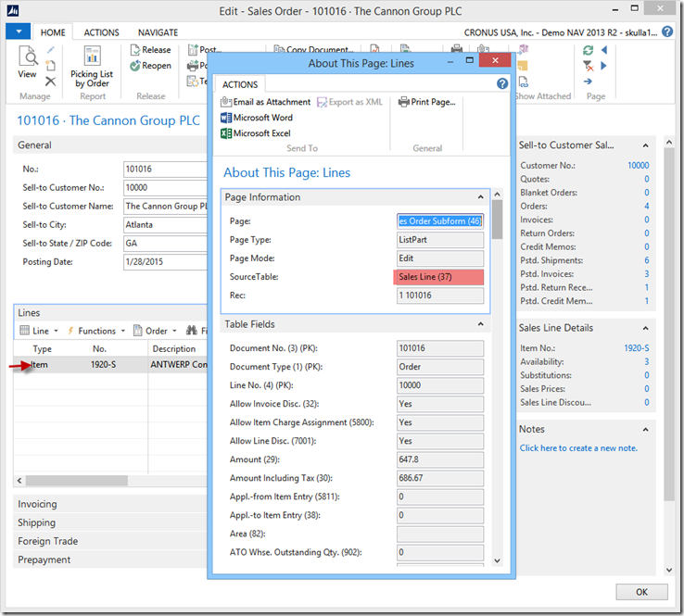Screen dimensions: 684x616
Task: Open the Orders count 4 link
Action: point(647,207)
